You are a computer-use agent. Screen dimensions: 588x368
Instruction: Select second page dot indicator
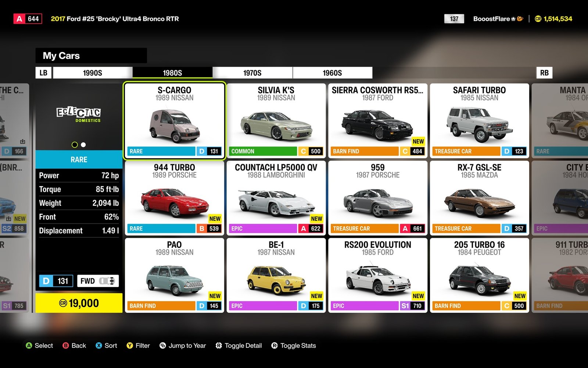[x=83, y=145]
